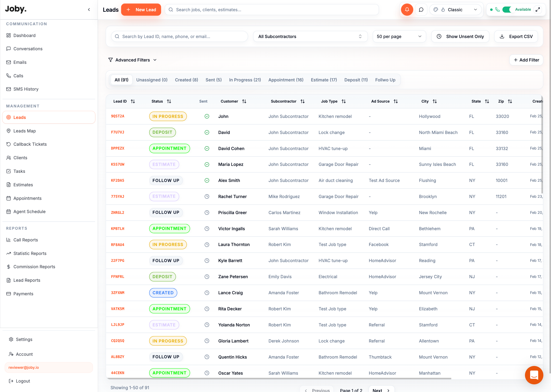551x392 pixels.
Task: Open the 50 per page dropdown
Action: point(399,36)
